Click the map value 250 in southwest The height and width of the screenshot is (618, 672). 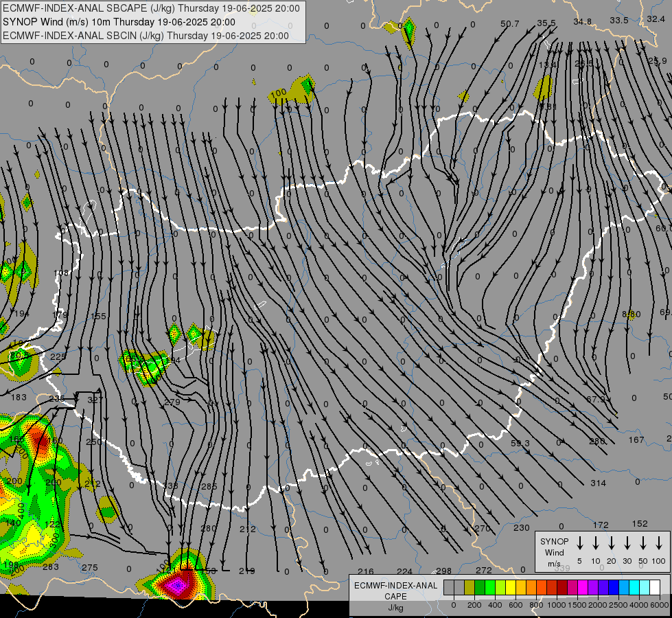[x=94, y=442]
